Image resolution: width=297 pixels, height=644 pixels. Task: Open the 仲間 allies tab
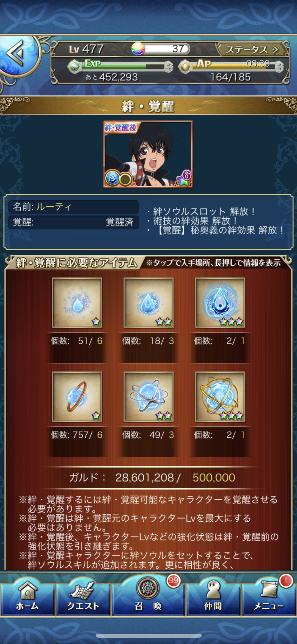pos(213,597)
